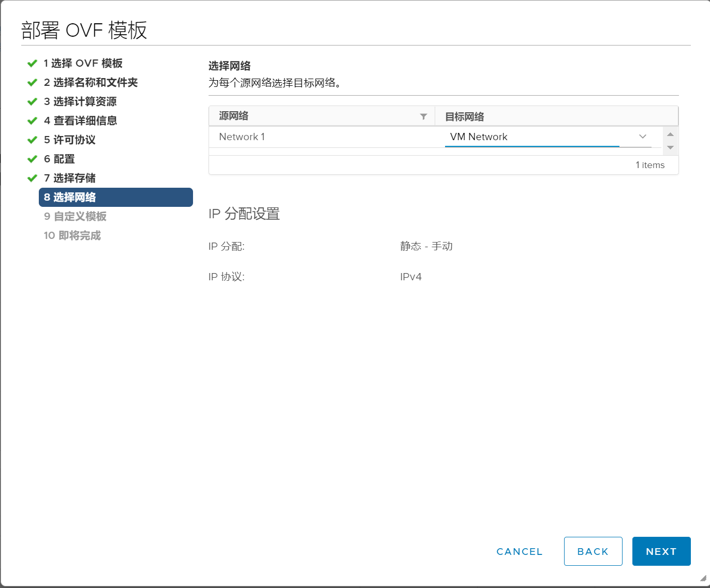710x588 pixels.
Task: Click NEXT to proceed to customize template
Action: pos(661,551)
